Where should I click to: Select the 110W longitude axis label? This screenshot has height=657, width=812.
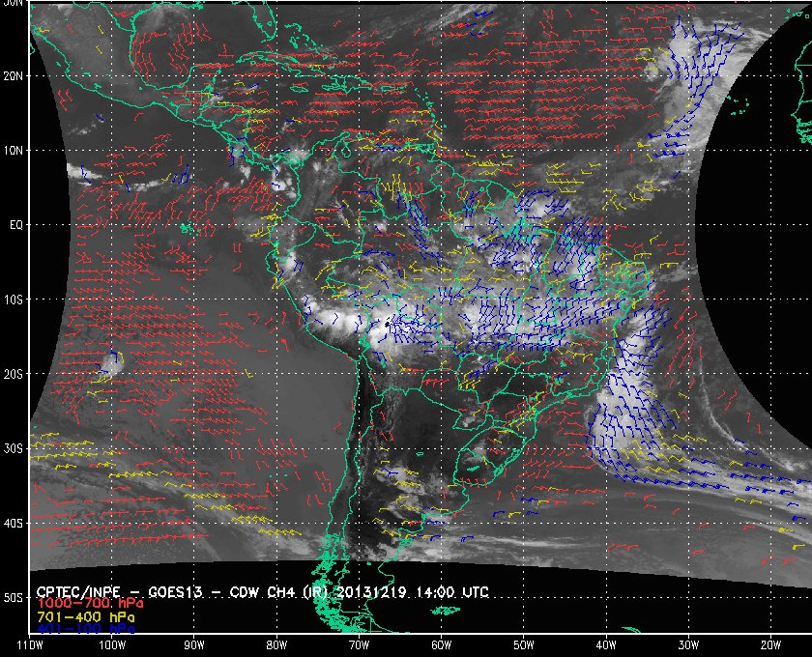tap(30, 644)
